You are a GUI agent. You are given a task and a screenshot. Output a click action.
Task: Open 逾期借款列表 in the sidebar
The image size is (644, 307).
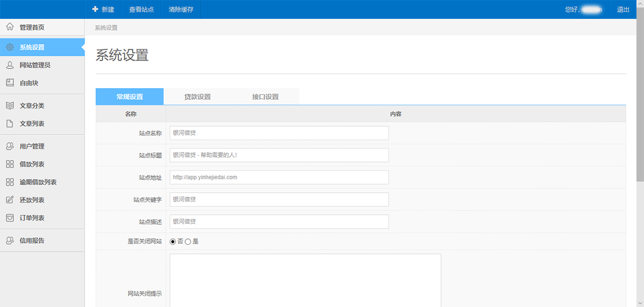[42, 182]
